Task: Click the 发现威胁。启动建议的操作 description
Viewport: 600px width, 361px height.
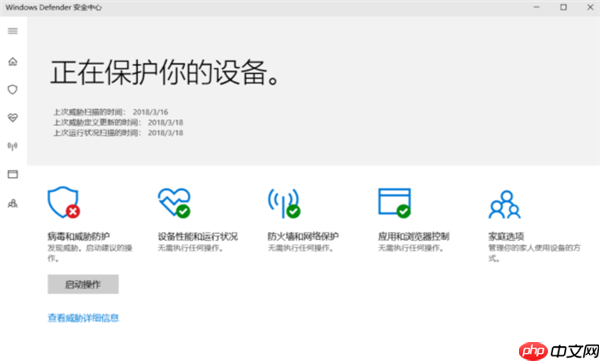Action: point(90,253)
